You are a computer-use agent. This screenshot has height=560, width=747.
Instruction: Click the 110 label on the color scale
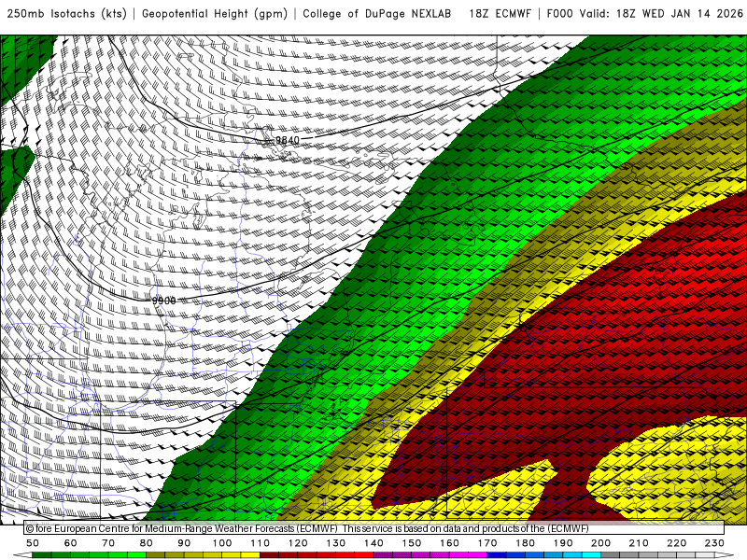click(x=261, y=543)
